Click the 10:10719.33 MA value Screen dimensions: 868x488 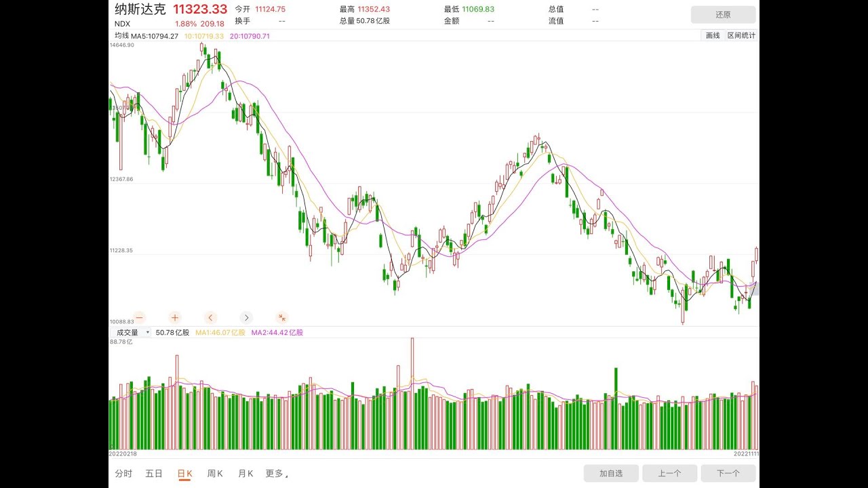[204, 36]
